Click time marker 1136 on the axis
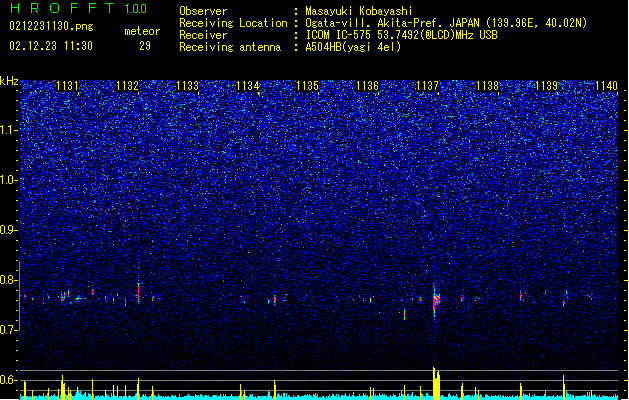Screen dimensions: 629x400 pos(367,86)
